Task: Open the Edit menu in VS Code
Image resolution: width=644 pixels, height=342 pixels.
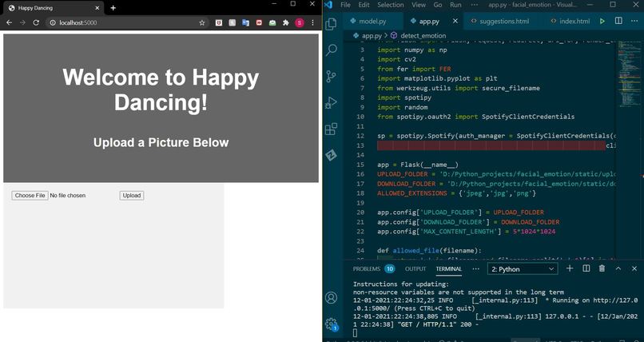Action: point(364,5)
